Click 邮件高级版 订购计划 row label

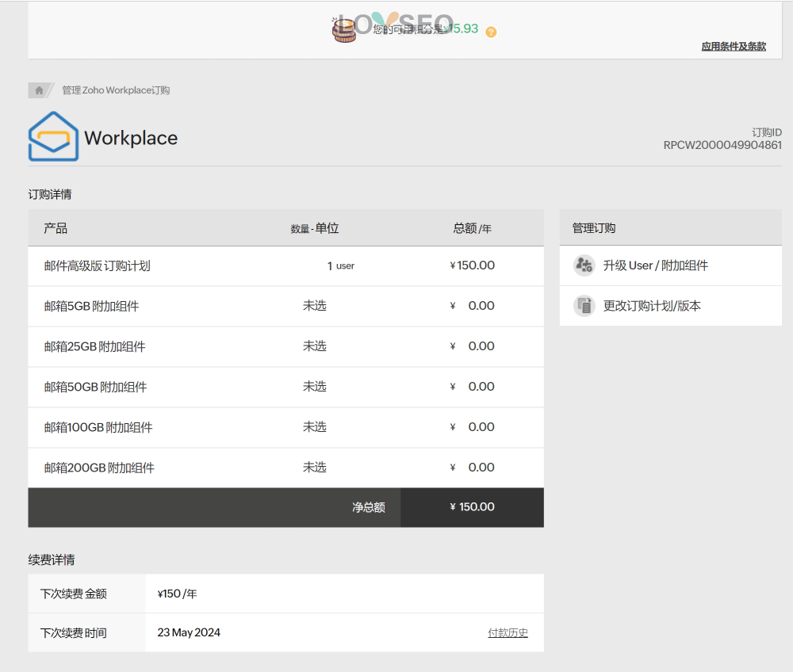97,265
